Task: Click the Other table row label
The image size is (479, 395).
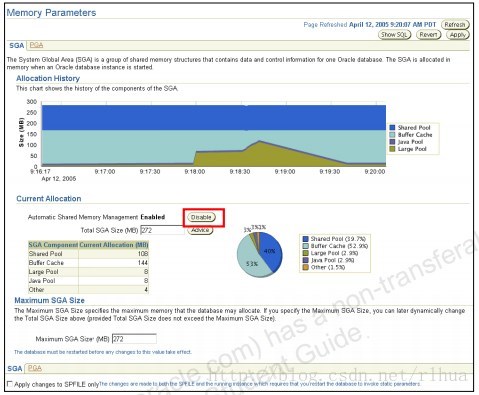Action: (36, 290)
